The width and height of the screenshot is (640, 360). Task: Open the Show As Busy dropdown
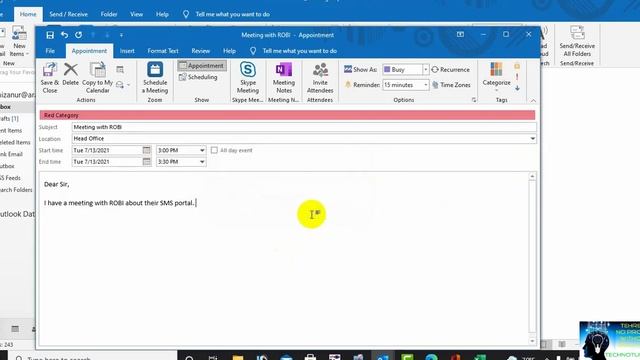pyautogui.click(x=425, y=70)
